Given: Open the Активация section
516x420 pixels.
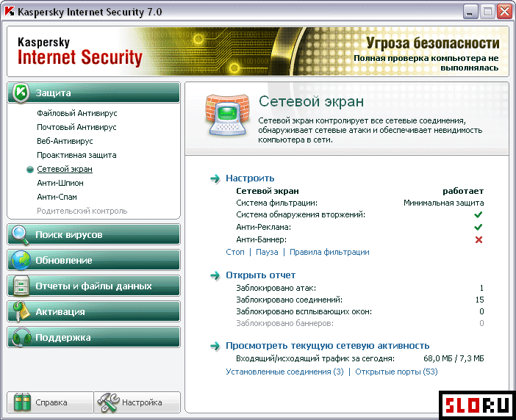Looking at the screenshot, I should pyautogui.click(x=93, y=311).
